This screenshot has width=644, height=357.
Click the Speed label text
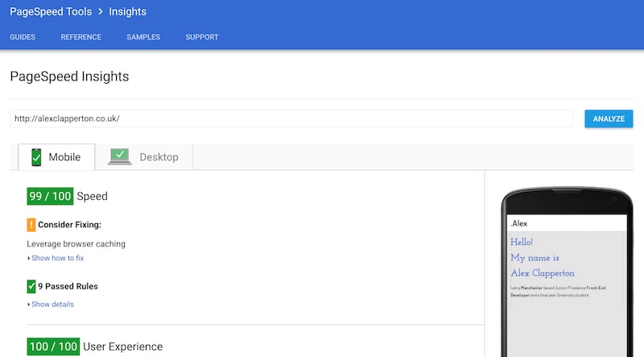point(92,196)
